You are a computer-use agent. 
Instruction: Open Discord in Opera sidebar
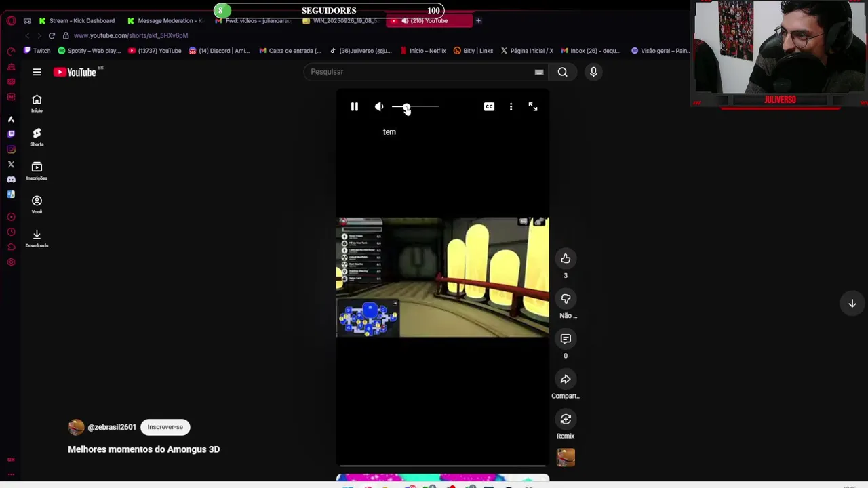[x=11, y=179]
